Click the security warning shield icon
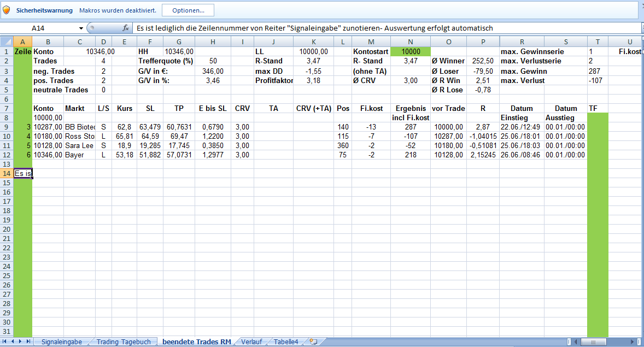Screen dimensions: 644x347 coord(7,10)
